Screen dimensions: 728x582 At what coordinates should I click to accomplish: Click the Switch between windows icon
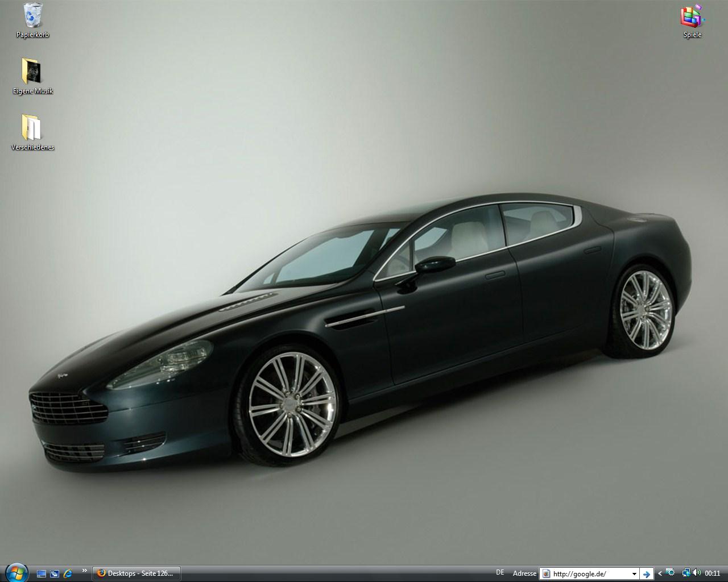click(55, 573)
